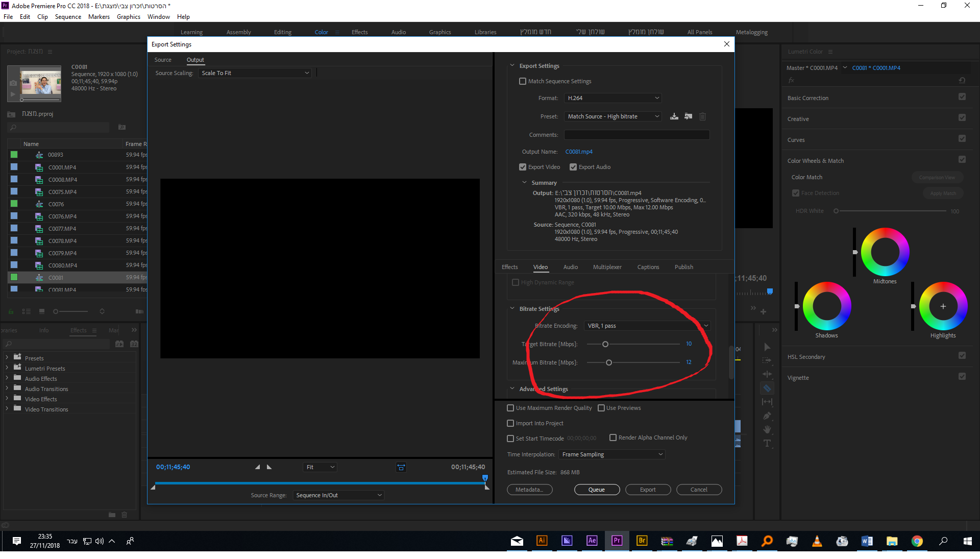The height and width of the screenshot is (559, 980).
Task: Click the C0081.mp4 output name link
Action: point(579,152)
